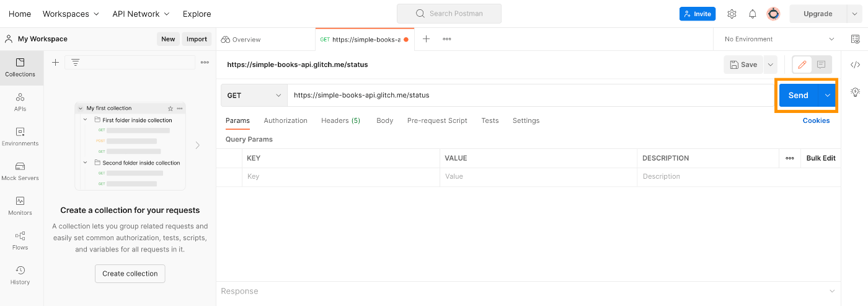868x306 pixels.
Task: Click the Bulk Edit link
Action: [x=821, y=158]
